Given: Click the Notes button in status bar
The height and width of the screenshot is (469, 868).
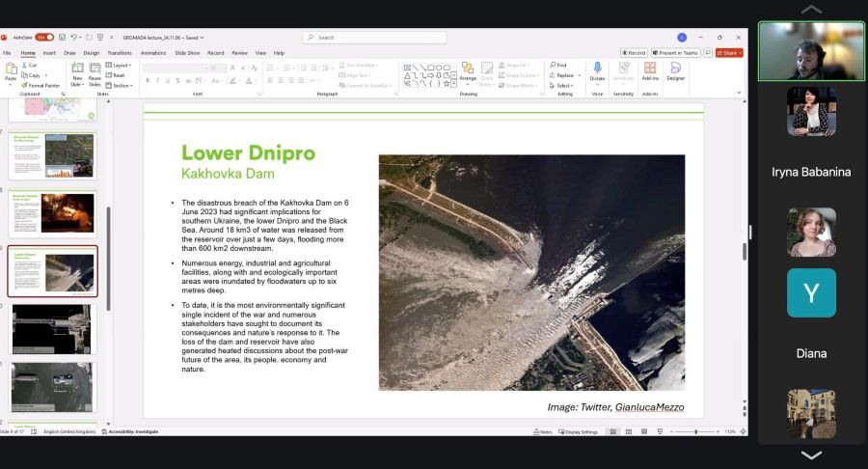Looking at the screenshot, I should click(x=542, y=432).
